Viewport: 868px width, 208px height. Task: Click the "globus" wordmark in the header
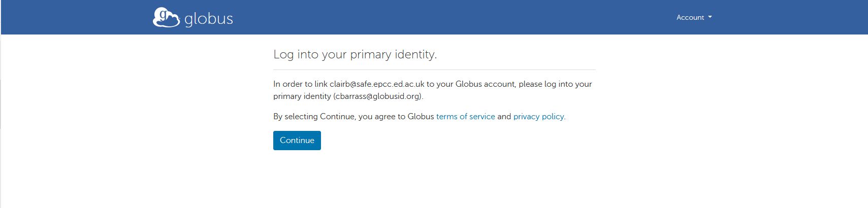[x=209, y=19]
